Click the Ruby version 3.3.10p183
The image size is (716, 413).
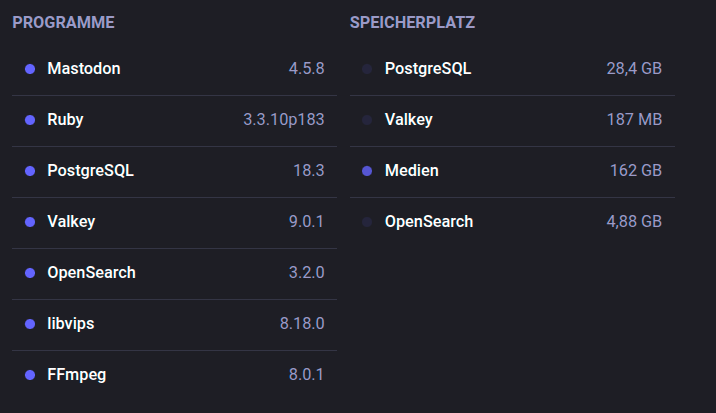284,120
